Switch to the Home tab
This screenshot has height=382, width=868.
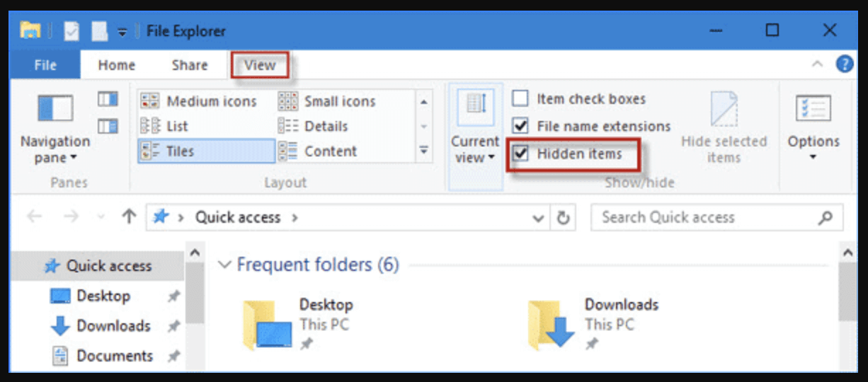pos(116,65)
